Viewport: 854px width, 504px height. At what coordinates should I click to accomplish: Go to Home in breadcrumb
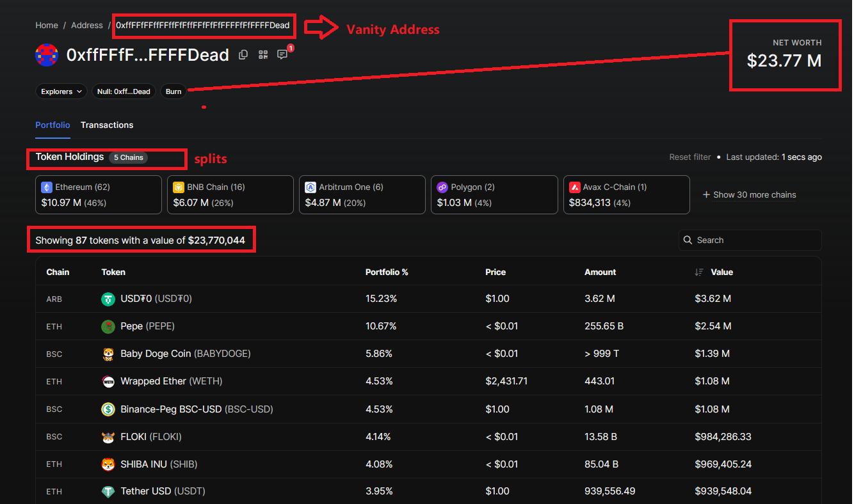click(47, 26)
